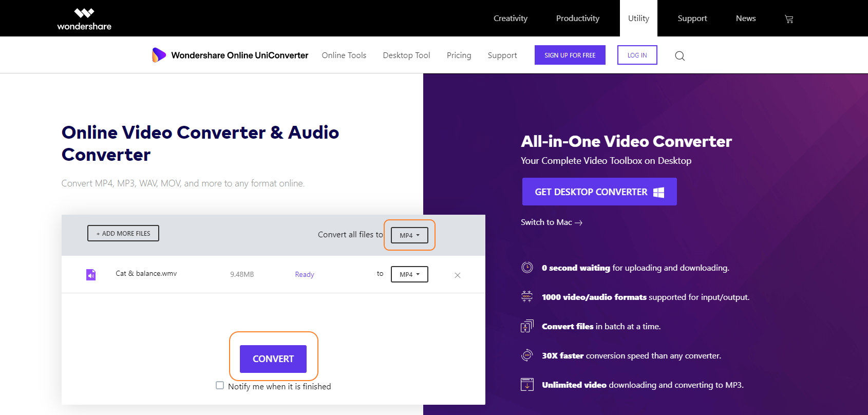Open Support in the top black bar

692,18
